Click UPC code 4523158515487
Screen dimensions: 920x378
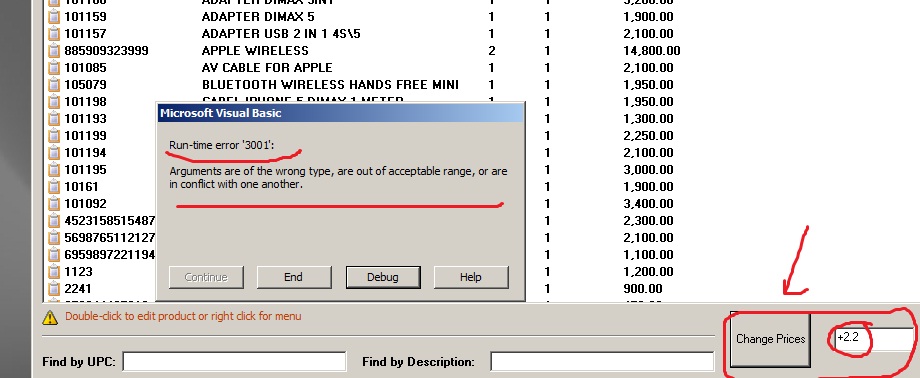tap(110, 221)
